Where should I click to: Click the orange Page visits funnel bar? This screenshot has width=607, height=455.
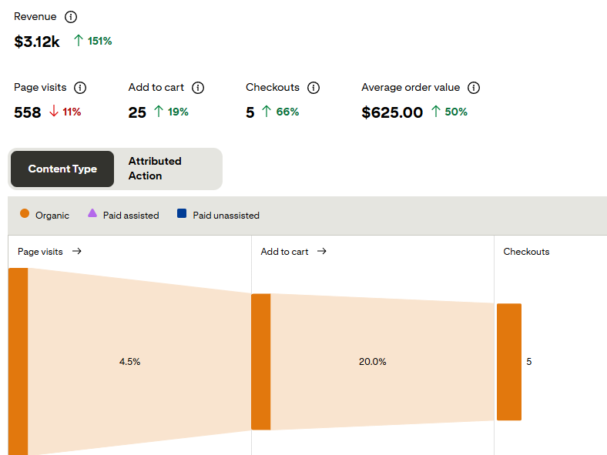coord(18,360)
